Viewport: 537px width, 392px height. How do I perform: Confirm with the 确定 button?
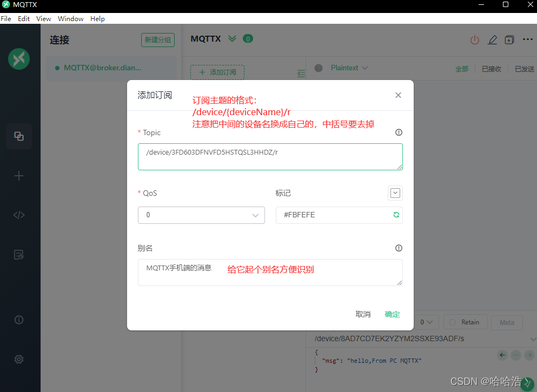(x=392, y=314)
